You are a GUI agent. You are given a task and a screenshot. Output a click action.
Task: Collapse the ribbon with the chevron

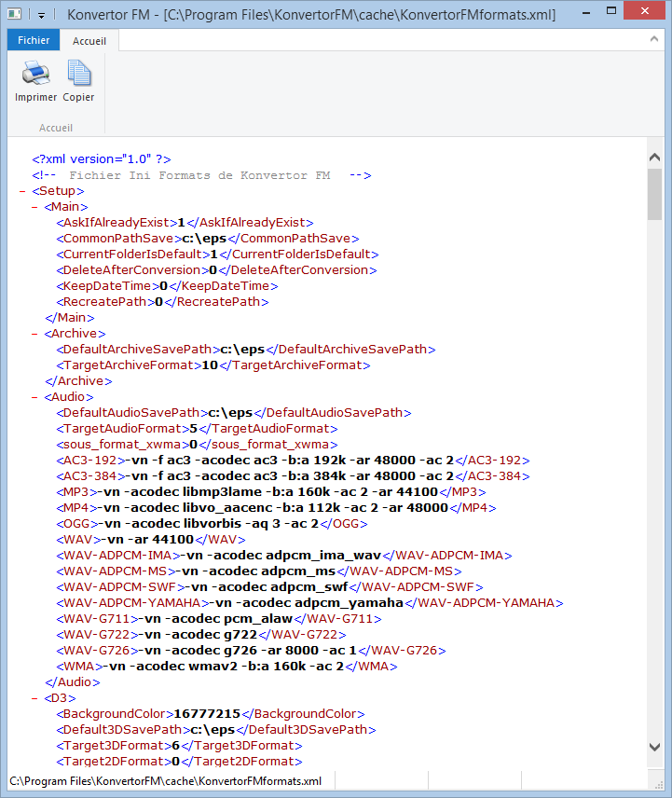[x=654, y=39]
